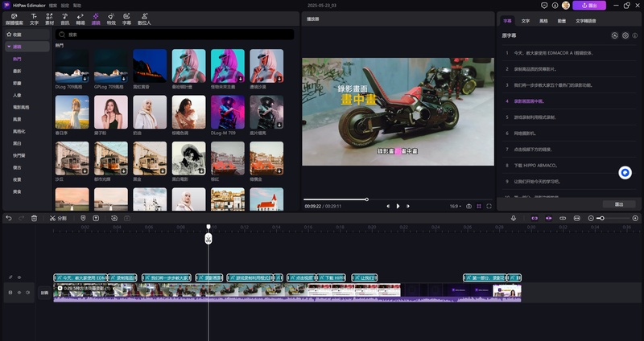Select the 濾鏡 filters tool in top toolbar
Screen dimensions: 644x341
pyautogui.click(x=96, y=19)
